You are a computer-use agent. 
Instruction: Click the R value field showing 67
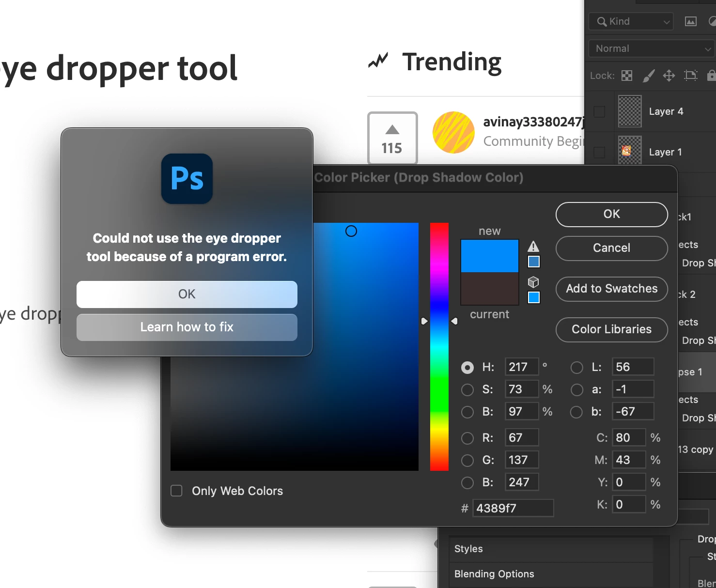(x=522, y=437)
